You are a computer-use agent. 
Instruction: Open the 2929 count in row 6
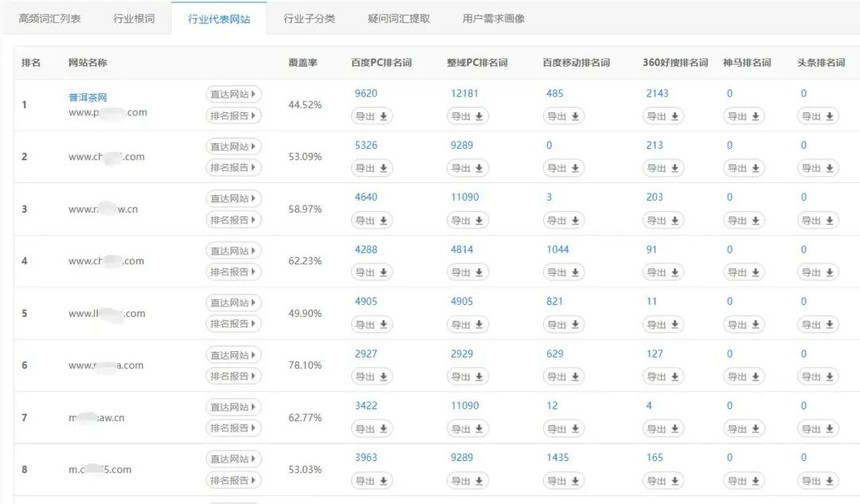(462, 354)
